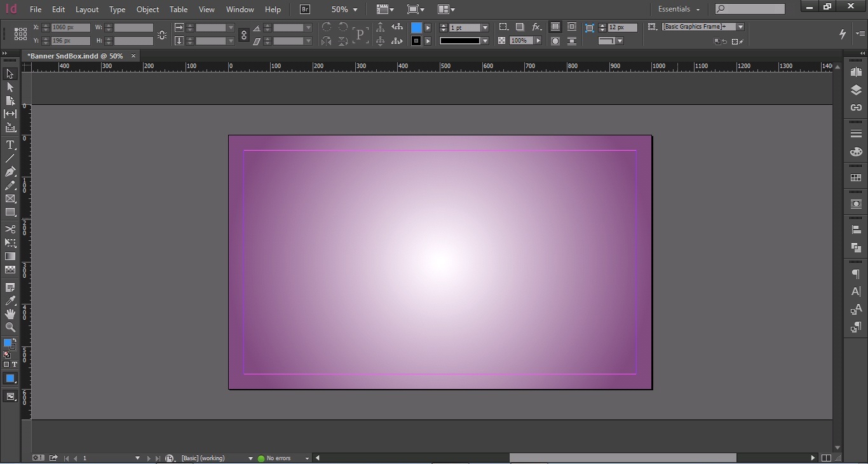Open the Screen Mode dropdown
Viewport: 868px width, 464px height.
(x=416, y=10)
